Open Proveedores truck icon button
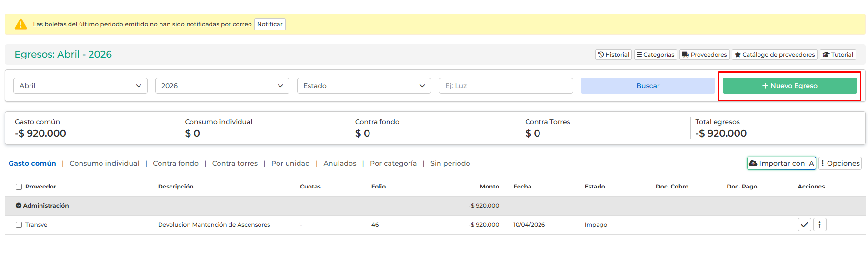This screenshot has height=267, width=868. point(704,55)
